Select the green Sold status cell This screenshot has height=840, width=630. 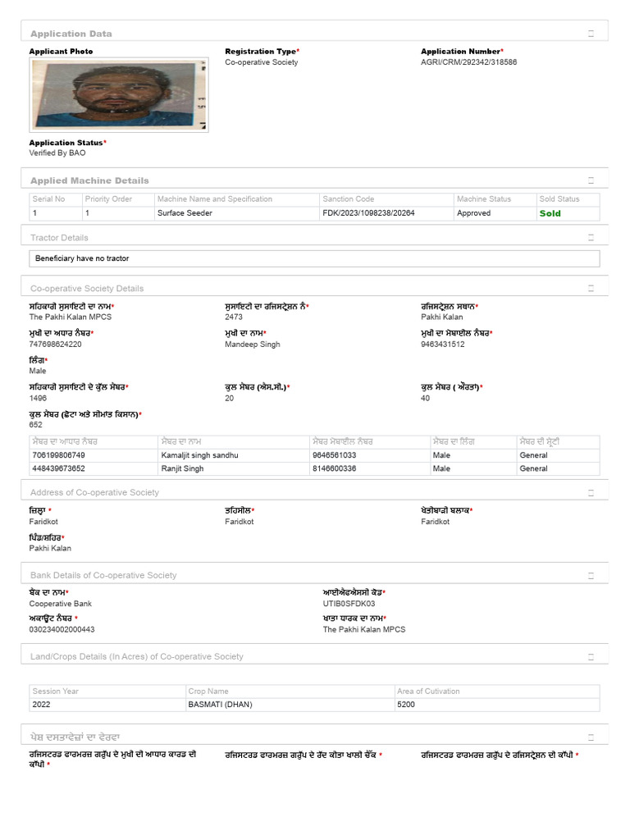(568, 213)
